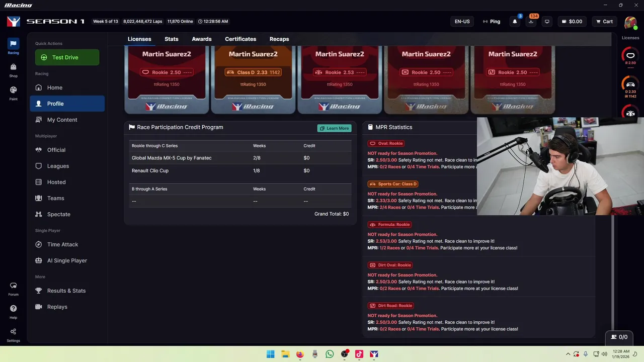Image resolution: width=644 pixels, height=362 pixels.
Task: Select the Class D 2.33 1142 license card
Action: [253, 79]
